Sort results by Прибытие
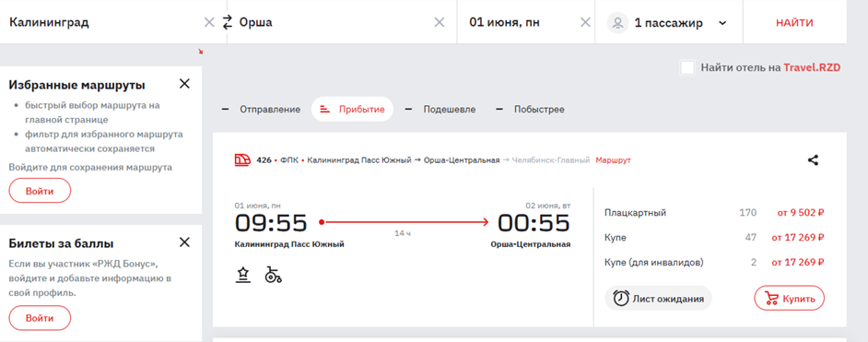The width and height of the screenshot is (868, 342). (x=352, y=109)
